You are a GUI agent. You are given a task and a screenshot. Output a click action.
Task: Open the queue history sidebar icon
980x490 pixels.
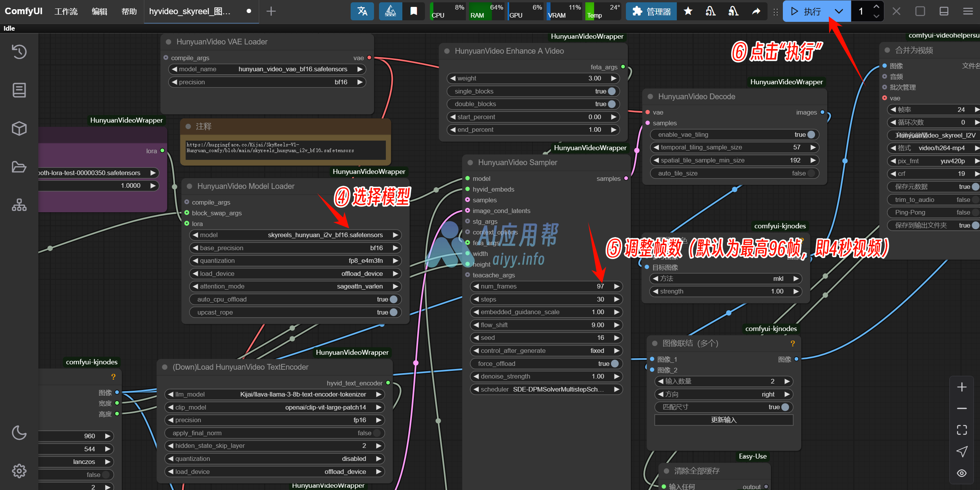coord(19,52)
